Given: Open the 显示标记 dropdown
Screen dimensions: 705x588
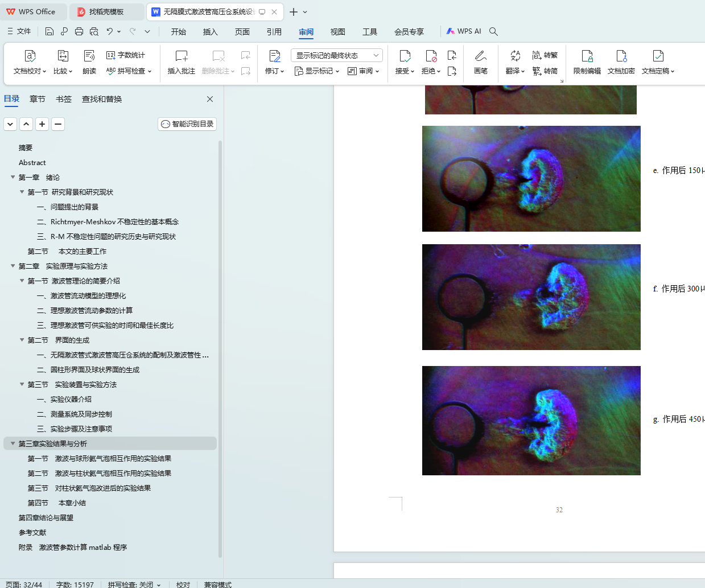Looking at the screenshot, I should (x=317, y=71).
